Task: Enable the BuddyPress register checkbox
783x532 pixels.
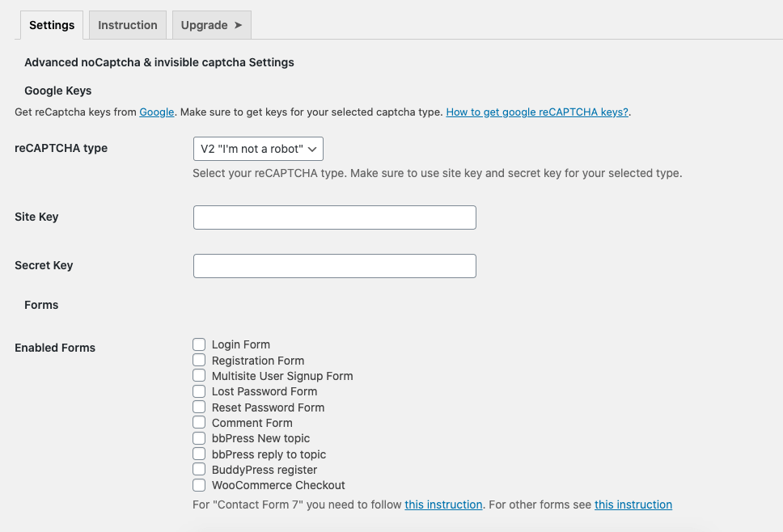Action: tap(199, 469)
